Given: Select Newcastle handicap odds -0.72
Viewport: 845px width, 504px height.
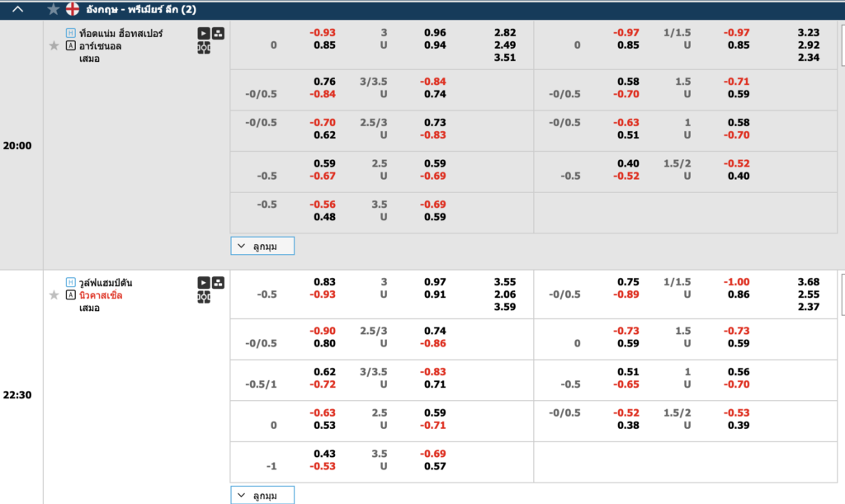Looking at the screenshot, I should [x=323, y=384].
